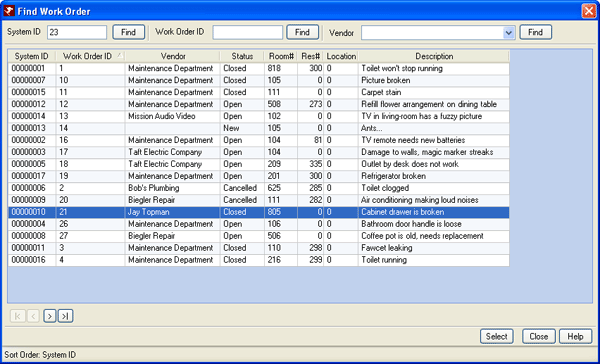Screen dimensions: 600x364
Task: Select row with System ID 00000001
Action: [259, 69]
